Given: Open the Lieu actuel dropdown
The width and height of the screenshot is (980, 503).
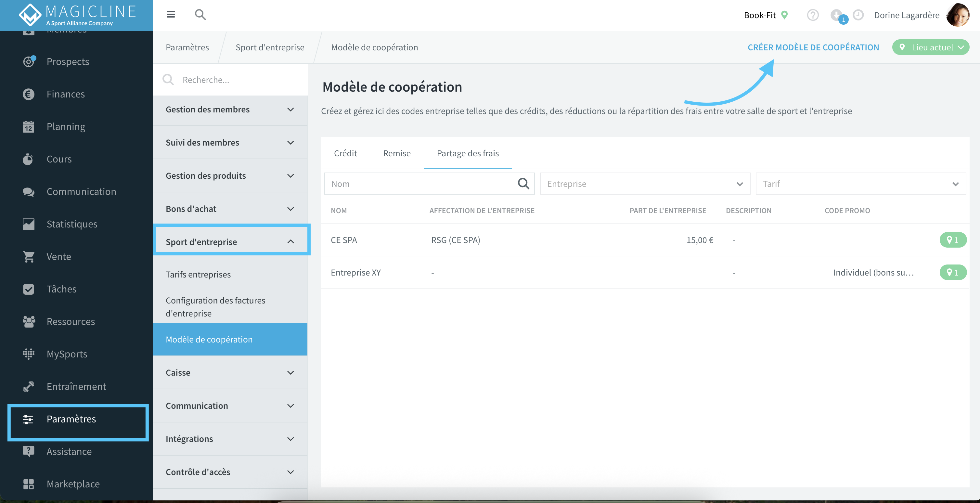Looking at the screenshot, I should click(931, 47).
